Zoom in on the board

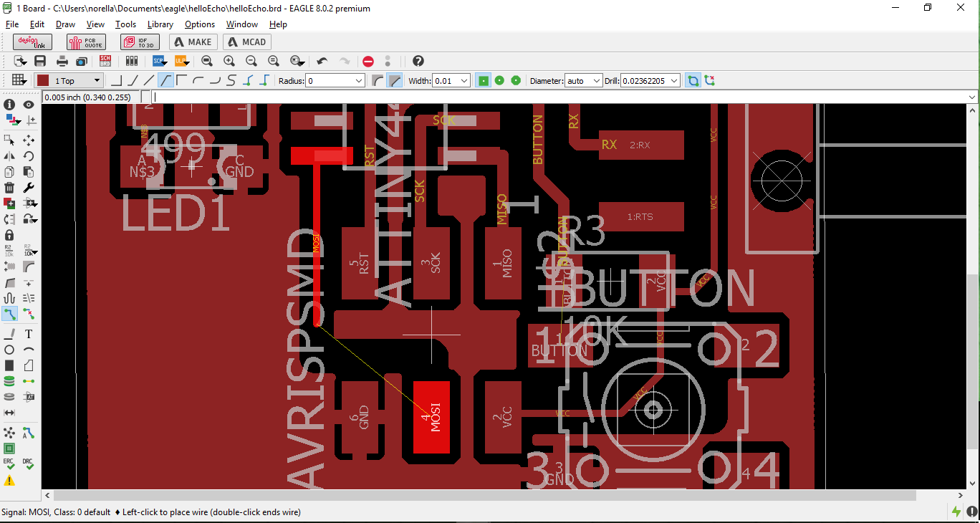click(x=229, y=62)
